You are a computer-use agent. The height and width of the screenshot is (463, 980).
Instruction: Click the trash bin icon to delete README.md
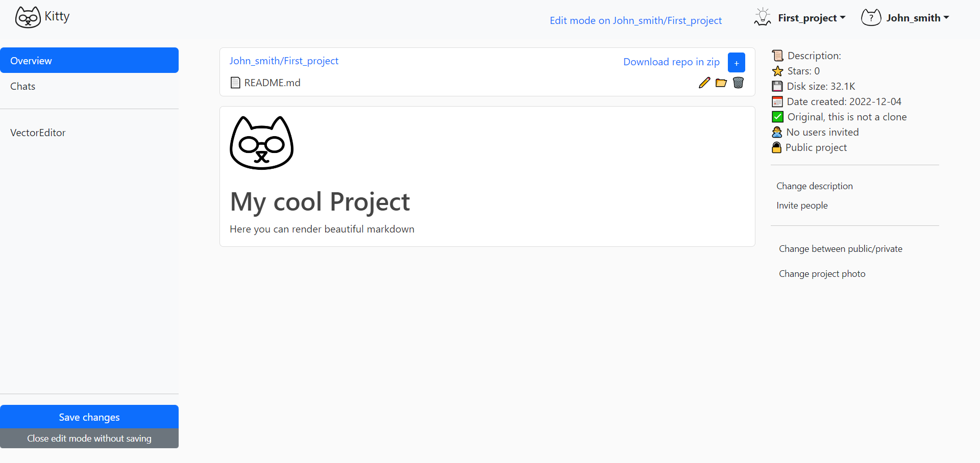click(738, 83)
